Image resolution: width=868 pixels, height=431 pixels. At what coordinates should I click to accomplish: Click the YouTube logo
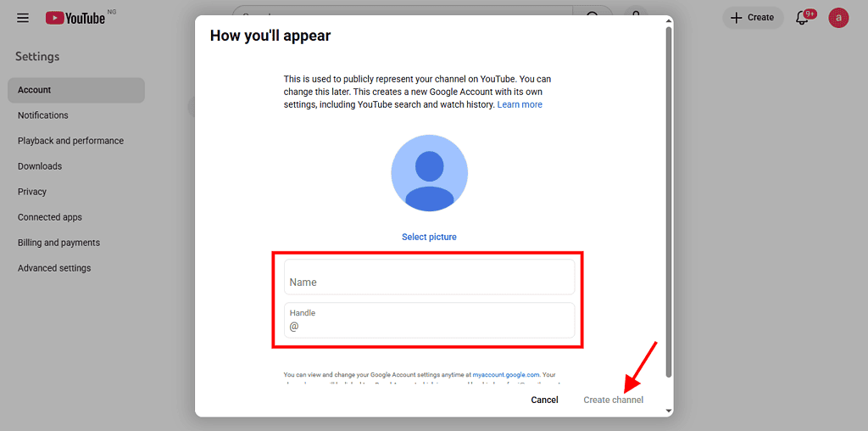75,19
